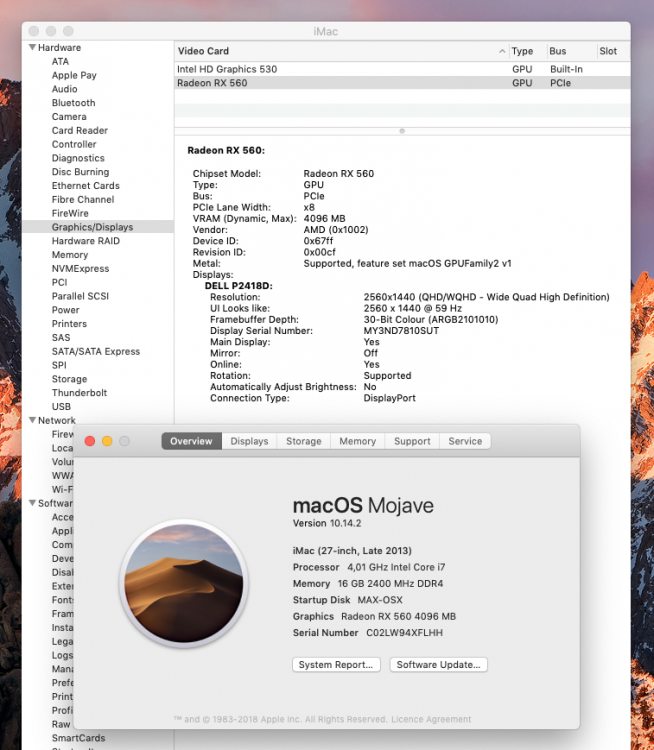Collapse the Network section triangle
Screen dimensions: 654x750
click(33, 420)
